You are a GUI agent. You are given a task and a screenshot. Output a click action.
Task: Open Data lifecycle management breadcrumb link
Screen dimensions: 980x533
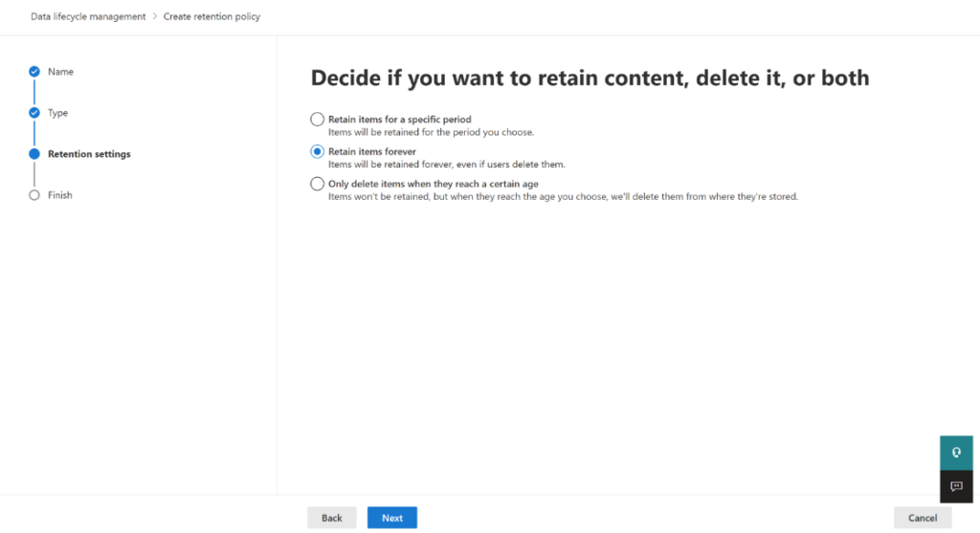(x=88, y=16)
